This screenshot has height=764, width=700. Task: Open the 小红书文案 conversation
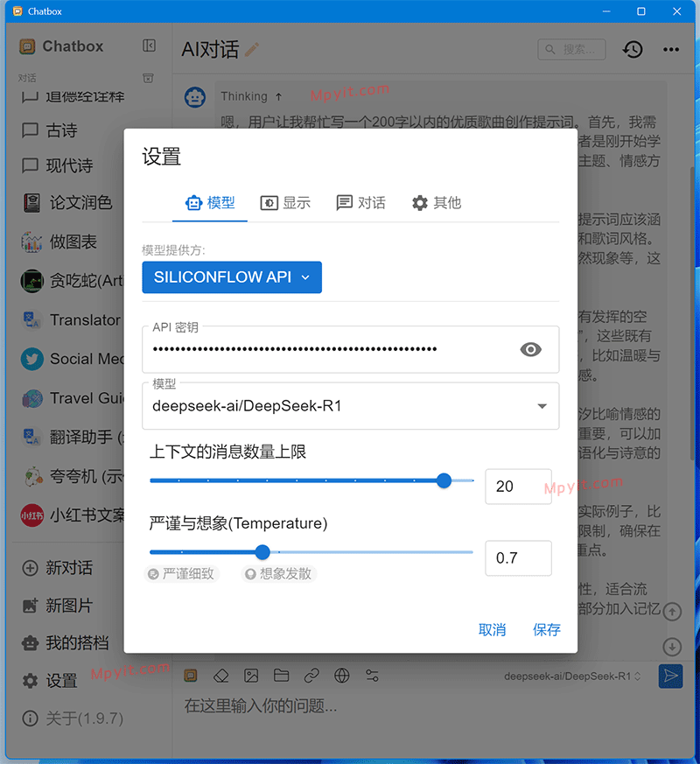coord(68,515)
